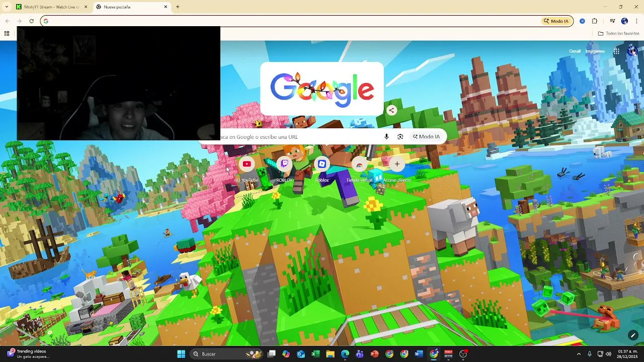Open the Chrome profile avatar in the toolbar
The image size is (644, 362).
624,21
